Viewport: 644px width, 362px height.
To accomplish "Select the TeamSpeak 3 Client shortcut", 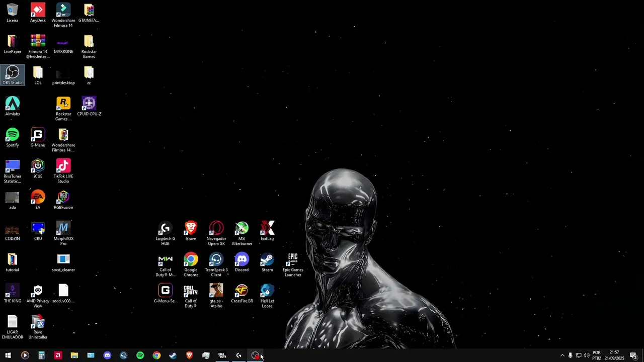I will [216, 265].
